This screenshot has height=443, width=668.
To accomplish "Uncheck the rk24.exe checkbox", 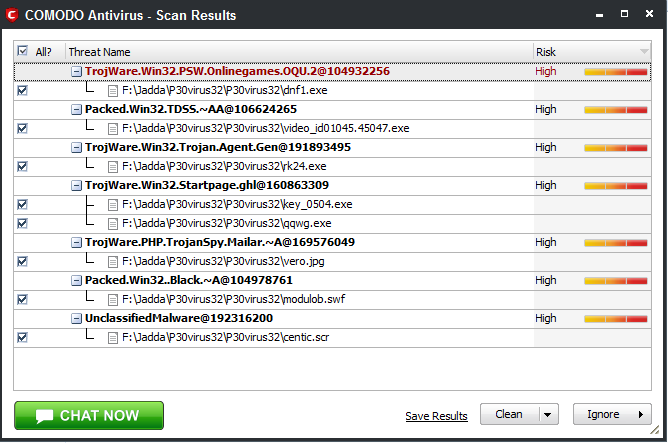I will (x=22, y=166).
